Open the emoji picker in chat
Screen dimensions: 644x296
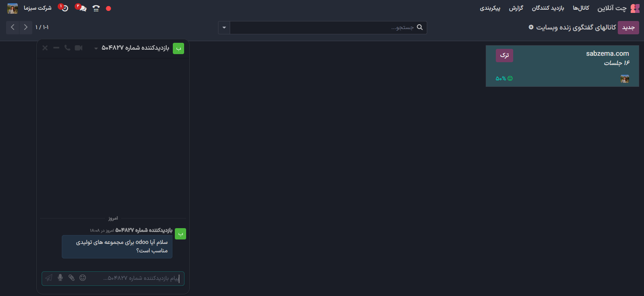[83, 278]
